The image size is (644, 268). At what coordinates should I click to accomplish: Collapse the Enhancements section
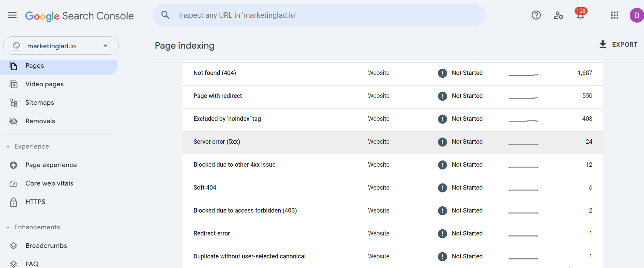[8, 227]
